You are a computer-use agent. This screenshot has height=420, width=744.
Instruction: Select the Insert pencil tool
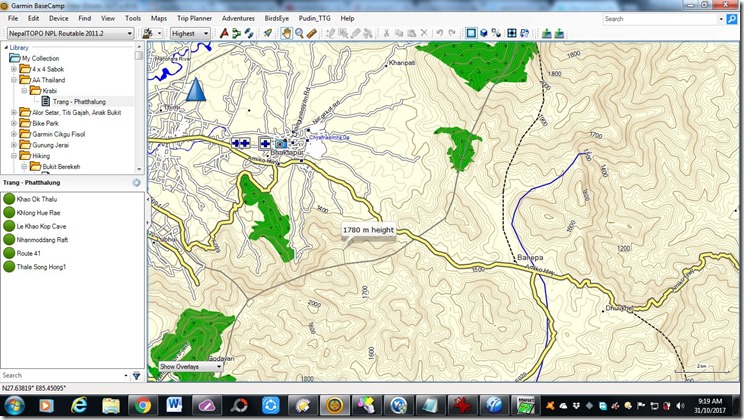pos(331,33)
